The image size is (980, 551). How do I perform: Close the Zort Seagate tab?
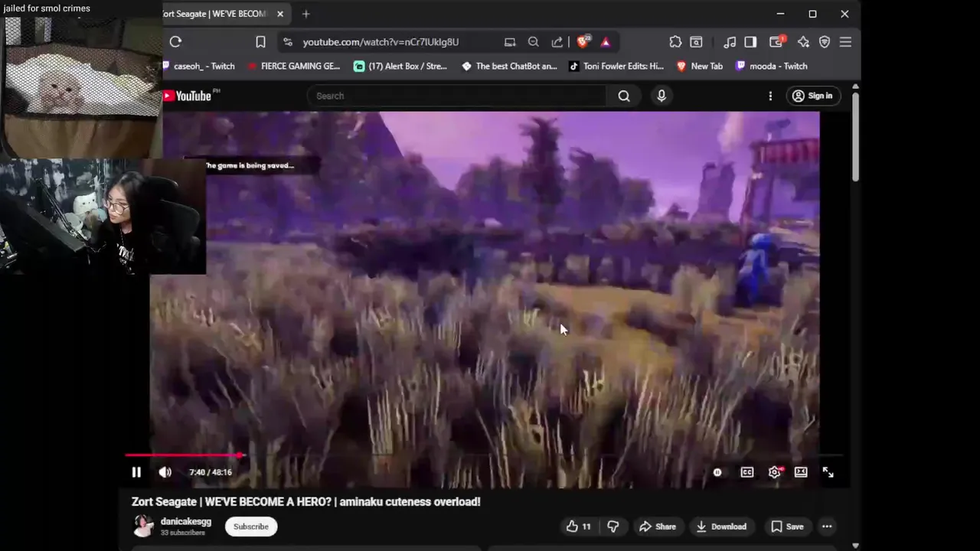coord(280,14)
